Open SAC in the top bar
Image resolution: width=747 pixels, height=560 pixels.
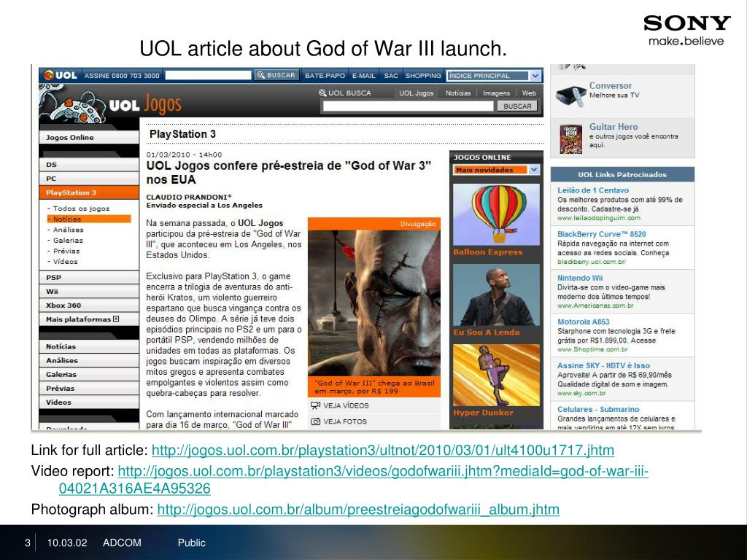coord(391,75)
